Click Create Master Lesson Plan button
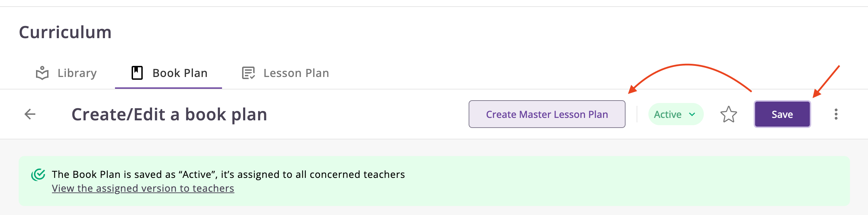The image size is (868, 215). [x=547, y=114]
